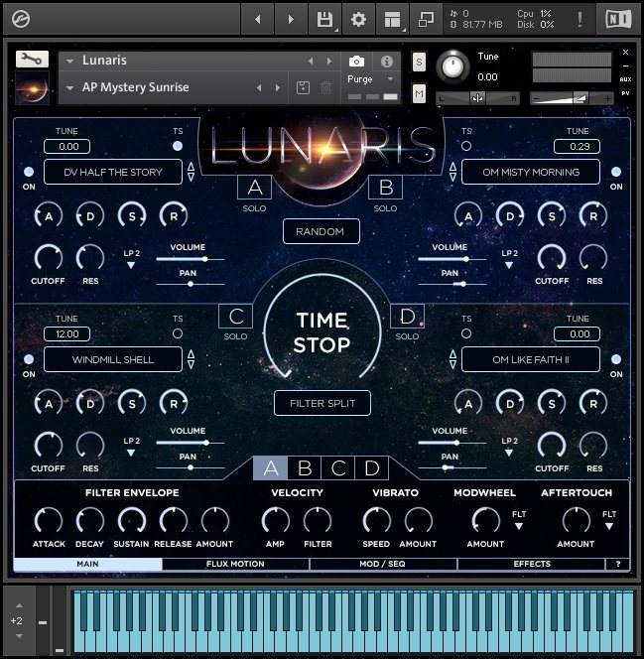Image resolution: width=644 pixels, height=659 pixels.
Task: Open the Kontakt logo menu
Action: click(x=21, y=19)
